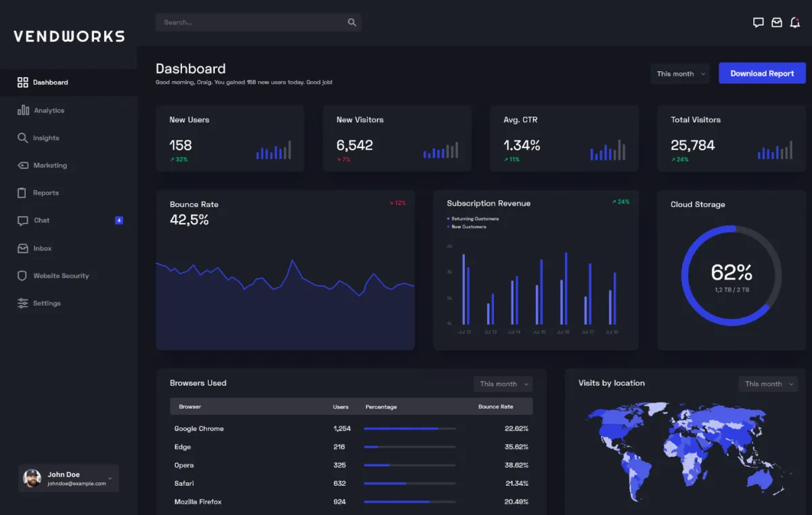Click into the Search input field
Image resolution: width=812 pixels, height=515 pixels.
(x=250, y=22)
